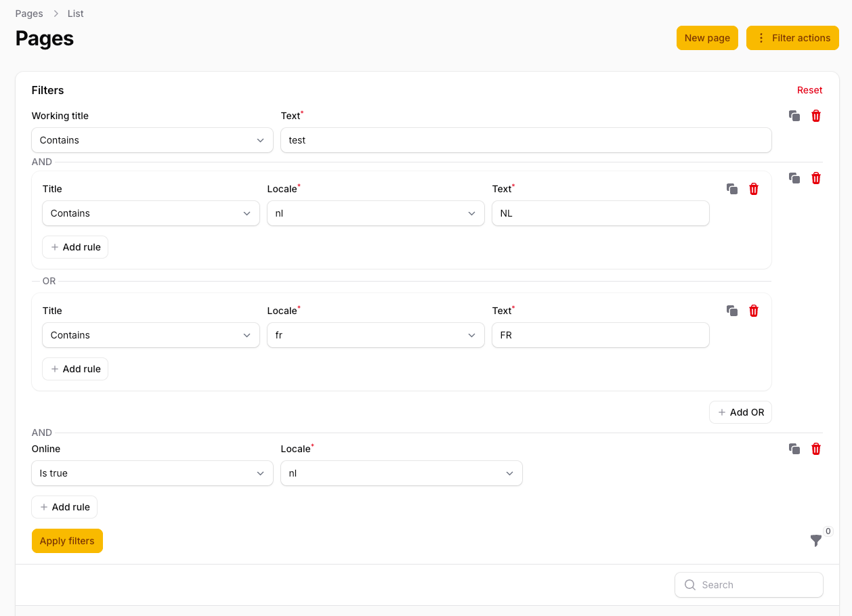Duplicate the fr Title rule

732,311
